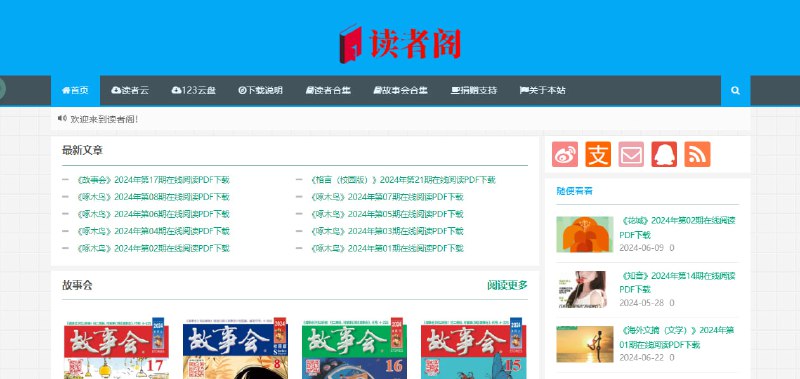The width and height of the screenshot is (800, 379).
Task: Click 阅读更多 in 故事会 section
Action: (x=507, y=285)
